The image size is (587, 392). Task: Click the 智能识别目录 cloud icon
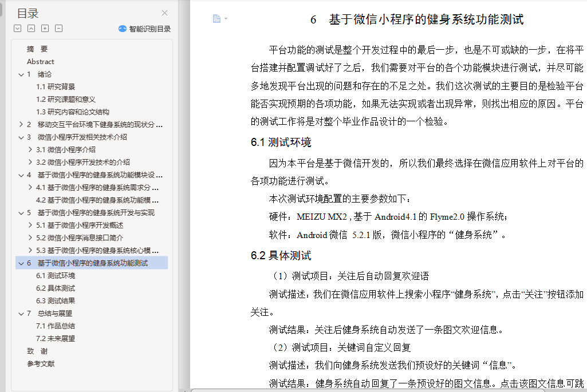[123, 29]
